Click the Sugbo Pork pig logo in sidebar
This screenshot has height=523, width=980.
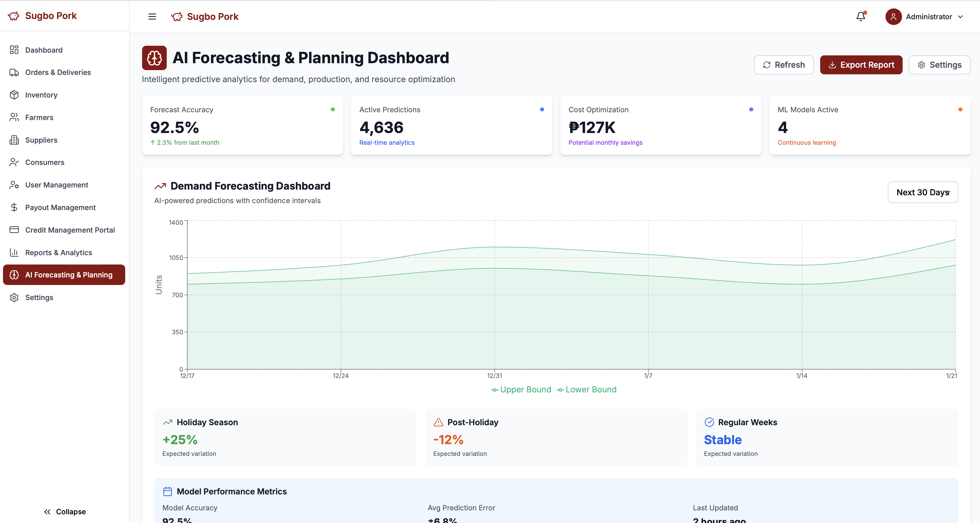[x=13, y=16]
